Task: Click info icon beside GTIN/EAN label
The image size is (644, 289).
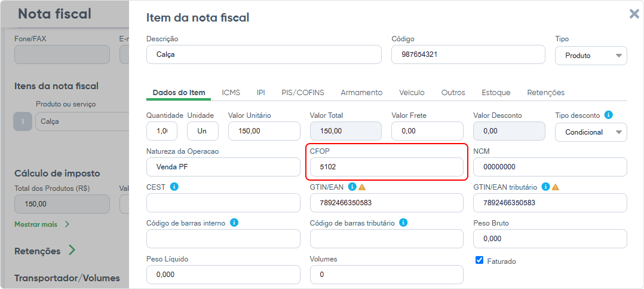Action: click(x=352, y=187)
